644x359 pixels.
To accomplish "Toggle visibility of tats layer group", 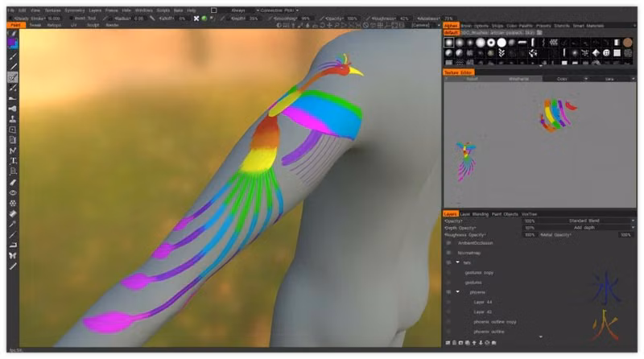I will click(448, 262).
